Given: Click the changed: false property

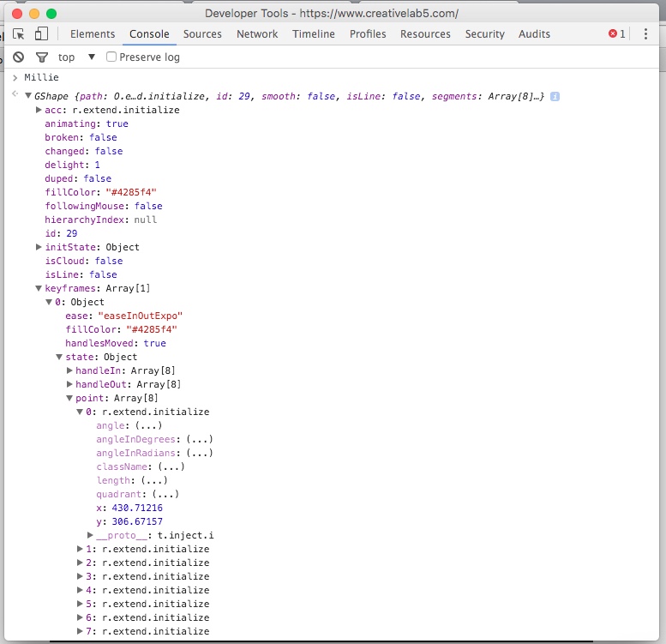Looking at the screenshot, I should [x=84, y=151].
